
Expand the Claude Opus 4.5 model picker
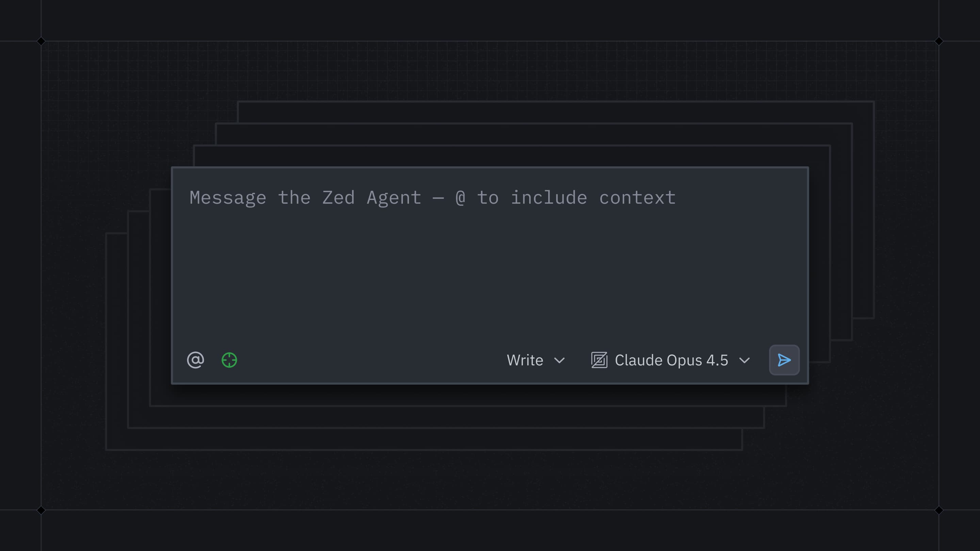point(671,360)
